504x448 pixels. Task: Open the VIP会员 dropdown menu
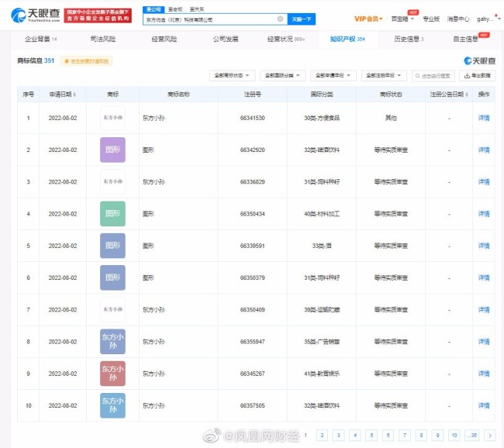pyautogui.click(x=368, y=19)
